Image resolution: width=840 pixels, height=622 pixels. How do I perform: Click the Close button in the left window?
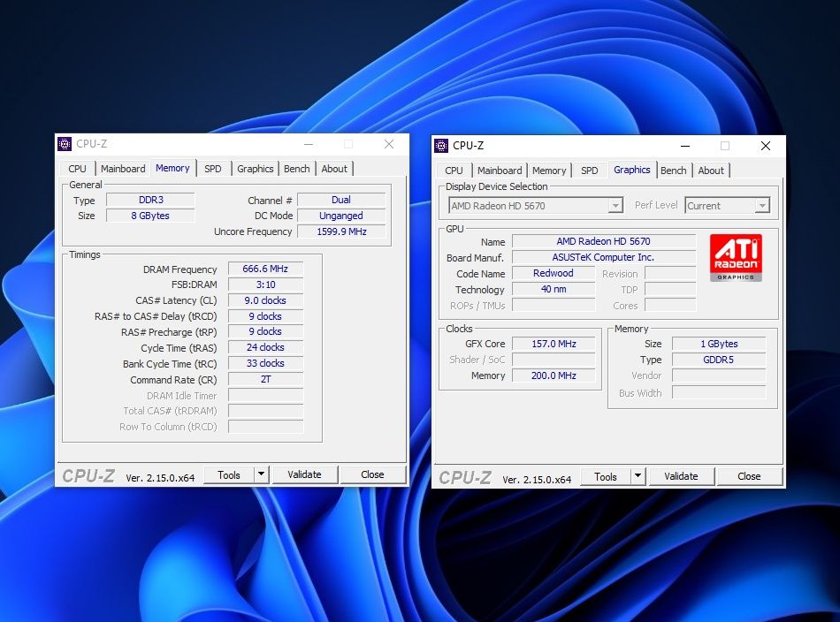372,474
